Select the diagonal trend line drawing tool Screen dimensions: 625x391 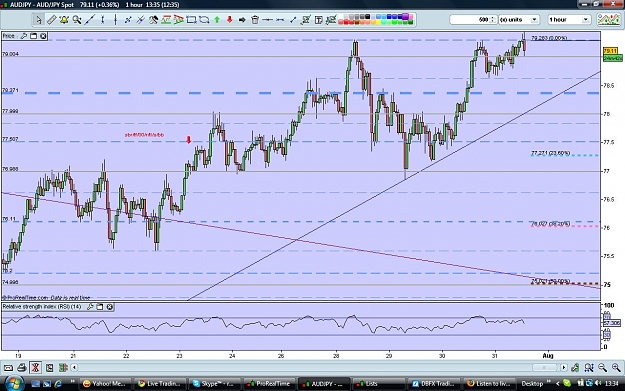(x=90, y=20)
